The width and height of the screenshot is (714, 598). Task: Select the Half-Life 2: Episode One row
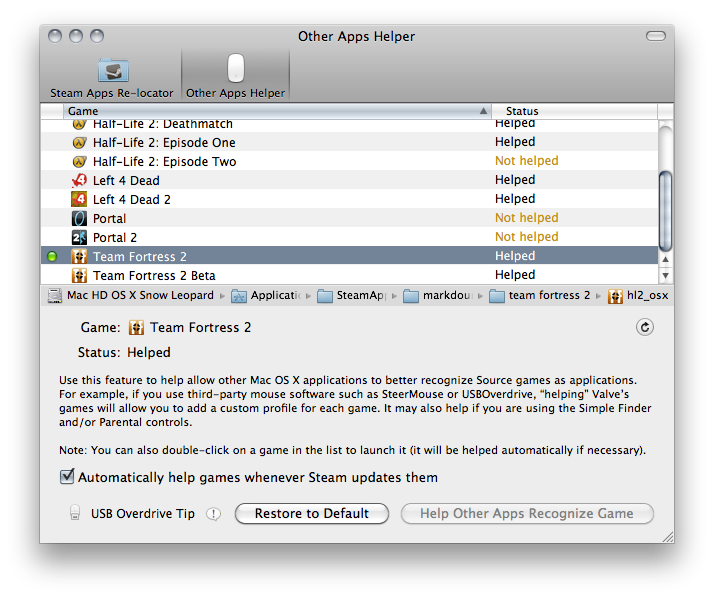pyautogui.click(x=349, y=143)
